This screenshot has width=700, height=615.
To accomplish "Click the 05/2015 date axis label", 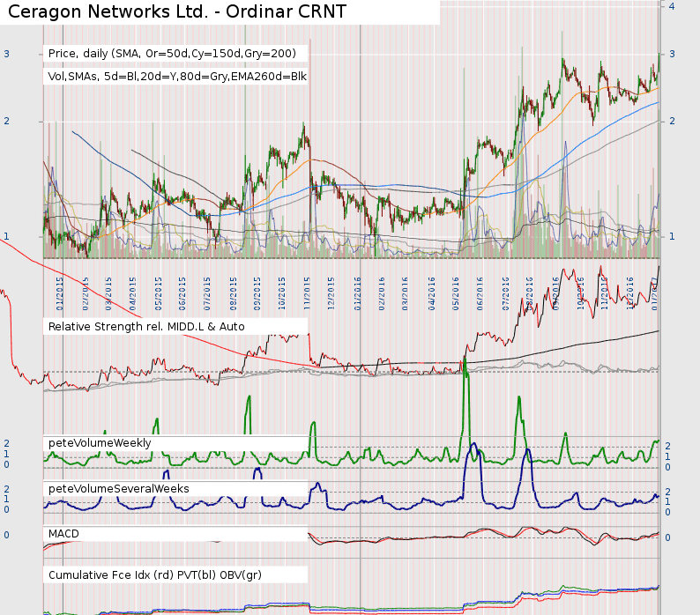I will tap(159, 293).
